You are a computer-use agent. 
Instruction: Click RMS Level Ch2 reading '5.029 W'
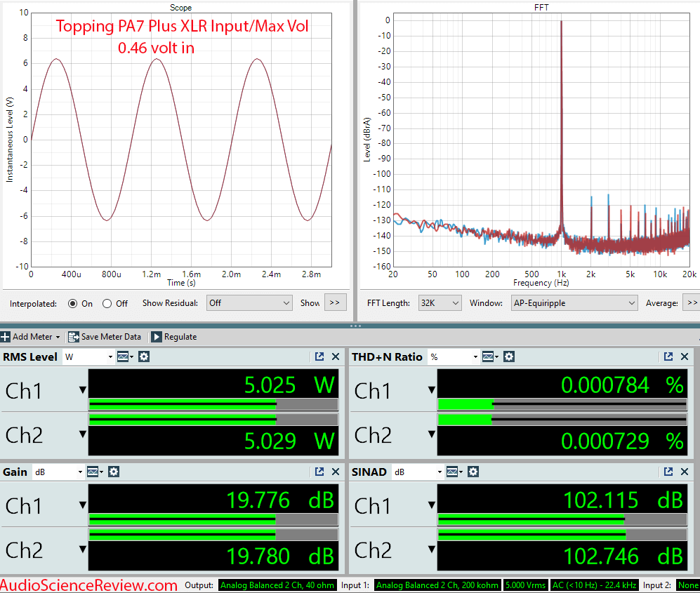[289, 441]
